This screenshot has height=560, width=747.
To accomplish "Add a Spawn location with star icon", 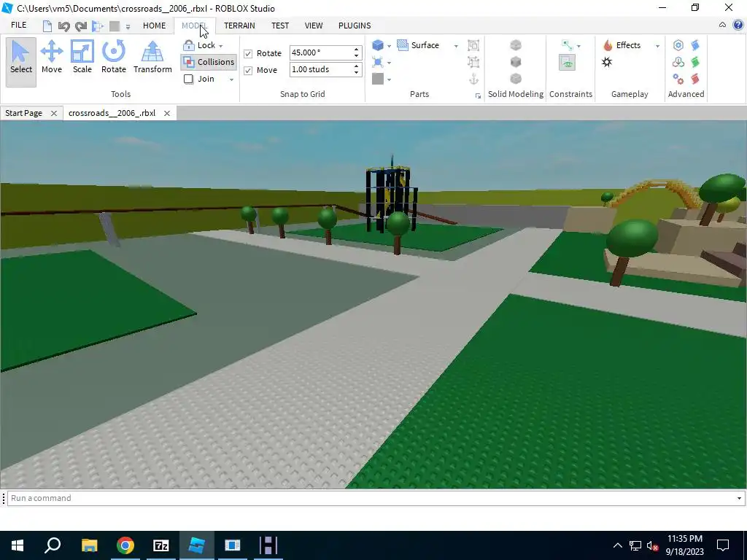I will (x=607, y=63).
